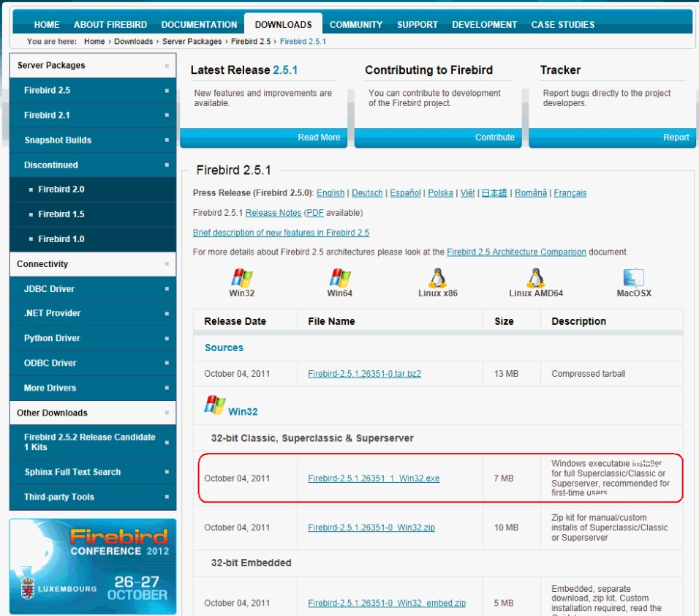Open Firebird 2.5.2 Release Candidate 1 Kits
Viewport: 699px width, 616px height.
click(93, 442)
